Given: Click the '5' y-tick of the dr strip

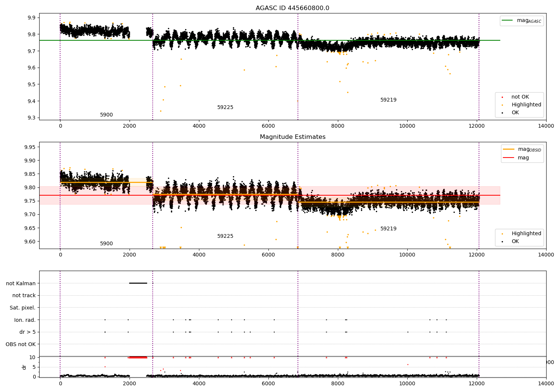Looking at the screenshot, I should (34, 367).
